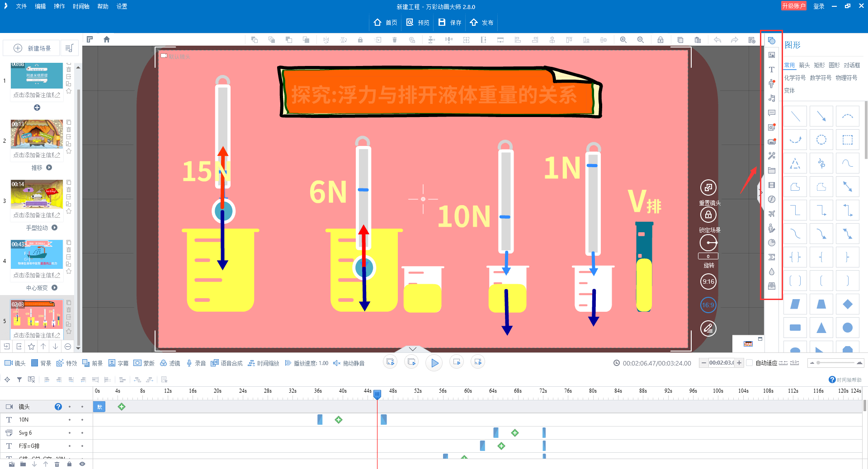Open the magic wand effects icon

click(772, 156)
